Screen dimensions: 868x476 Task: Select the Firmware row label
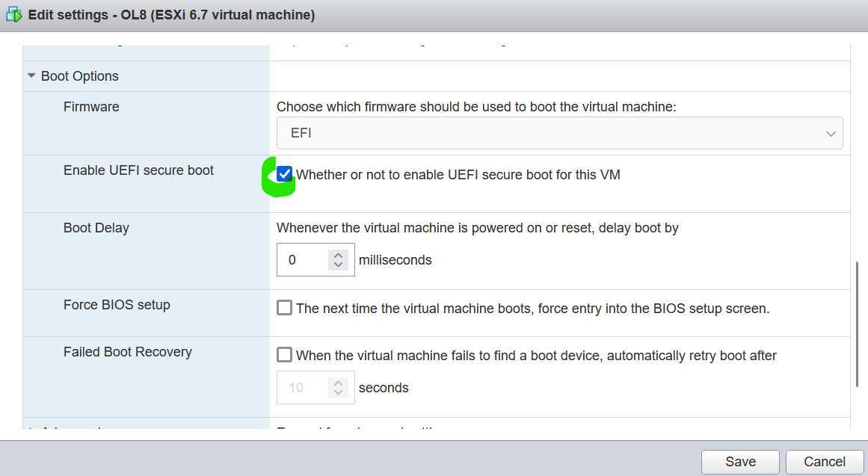click(x=91, y=107)
